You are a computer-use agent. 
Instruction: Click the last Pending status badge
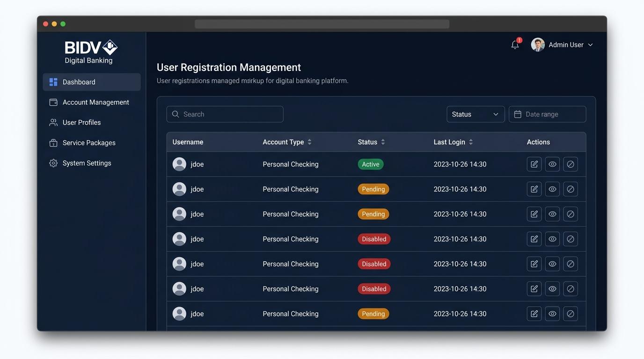click(x=373, y=314)
